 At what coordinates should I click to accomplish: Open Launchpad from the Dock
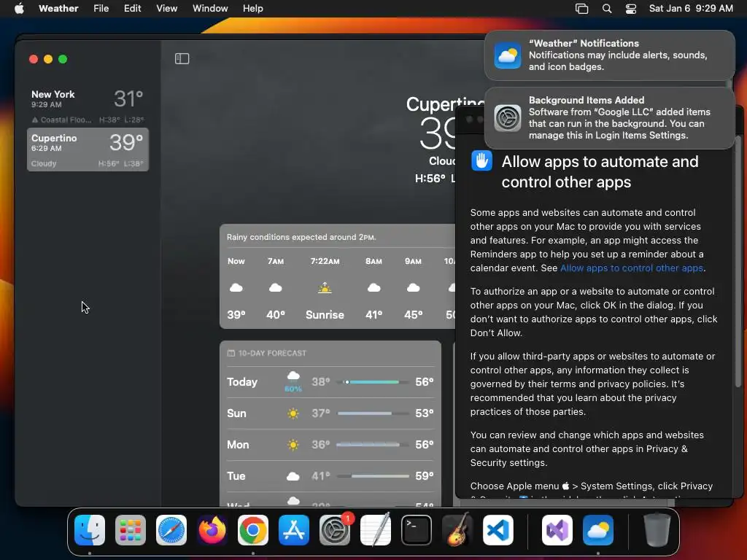pyautogui.click(x=131, y=530)
